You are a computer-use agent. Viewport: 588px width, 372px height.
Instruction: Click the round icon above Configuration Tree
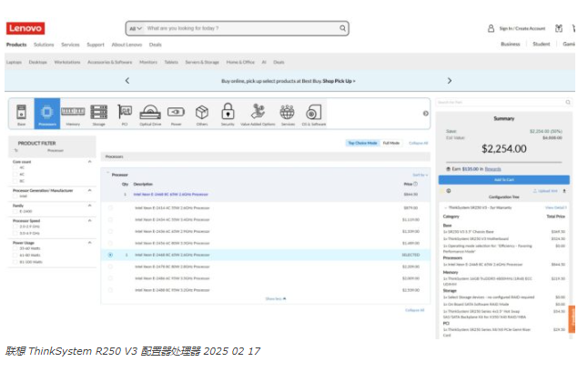point(449,191)
